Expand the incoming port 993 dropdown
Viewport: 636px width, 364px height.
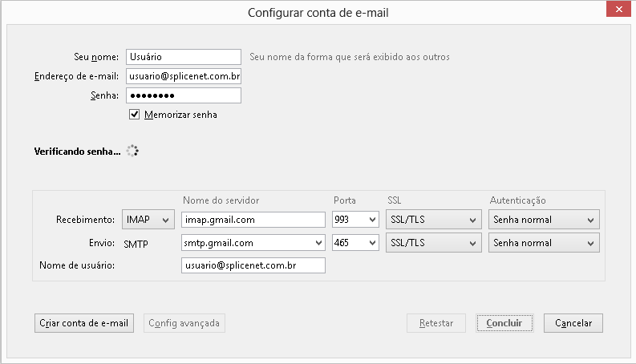[355, 220]
